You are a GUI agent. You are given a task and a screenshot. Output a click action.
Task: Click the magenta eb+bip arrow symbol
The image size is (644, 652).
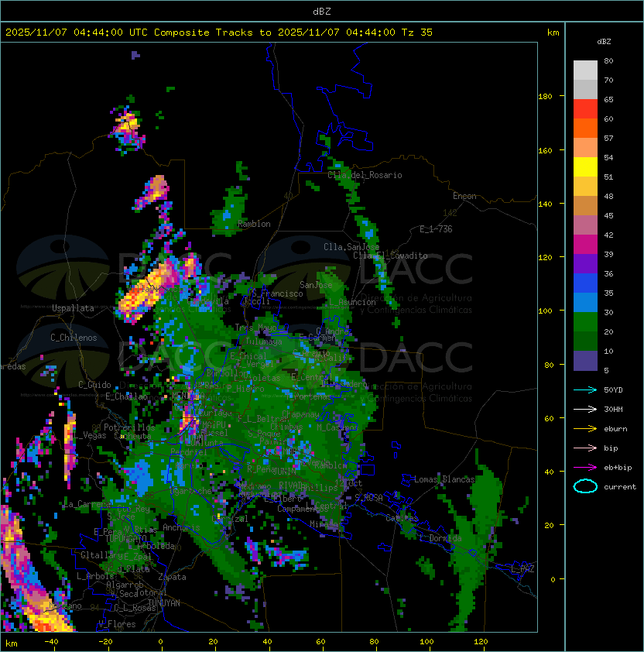585,468
